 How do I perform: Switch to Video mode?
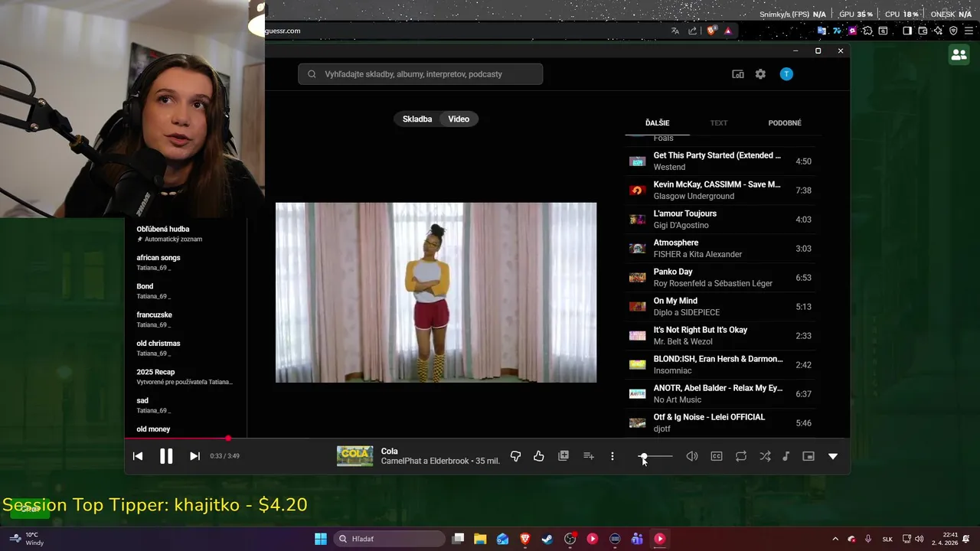(459, 119)
